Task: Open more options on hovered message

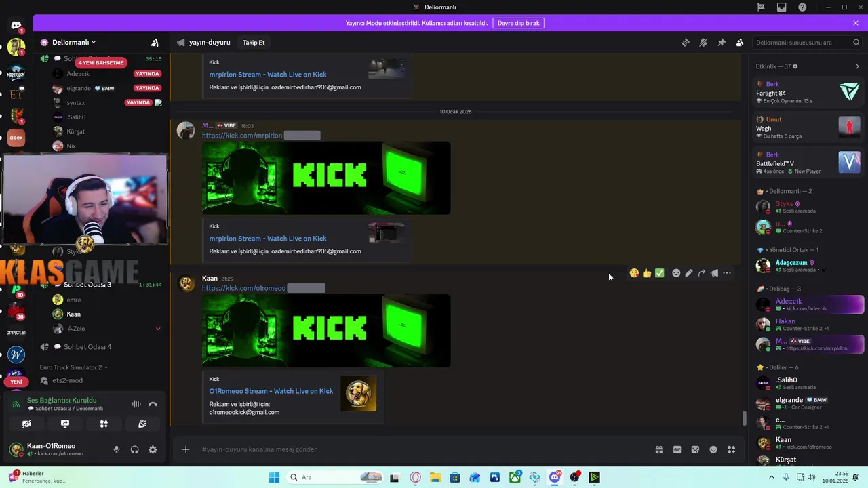Action: pyautogui.click(x=727, y=273)
